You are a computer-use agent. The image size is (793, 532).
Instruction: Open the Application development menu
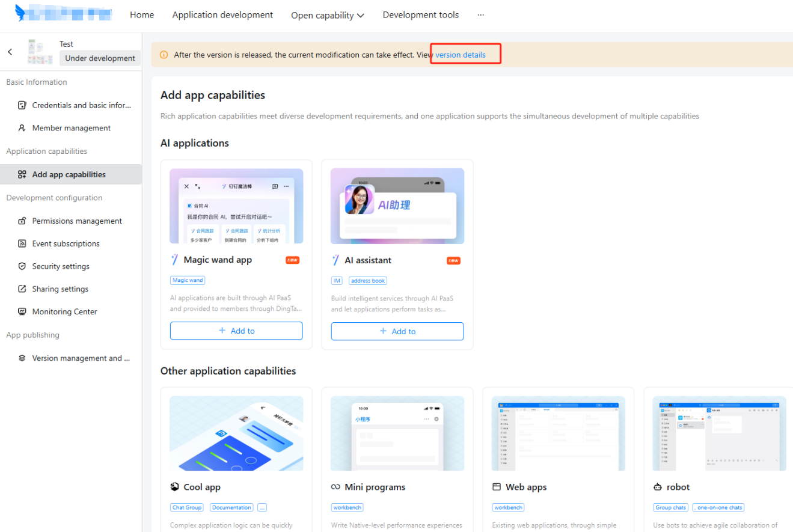point(222,15)
